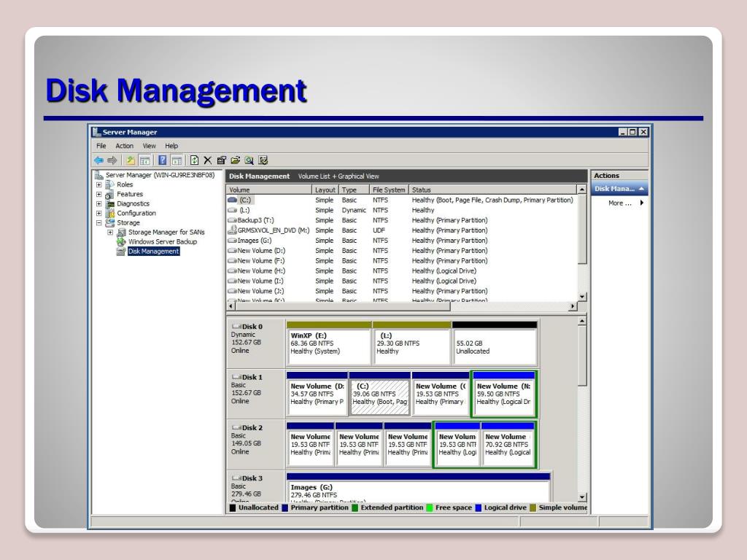Click the Properties toolbar icon
747x560 pixels.
tap(222, 160)
